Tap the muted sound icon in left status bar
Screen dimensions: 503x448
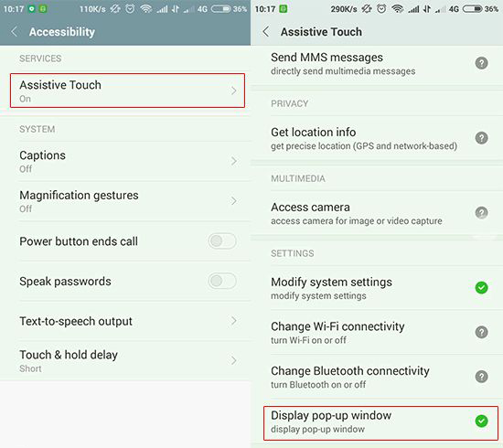(115, 8)
